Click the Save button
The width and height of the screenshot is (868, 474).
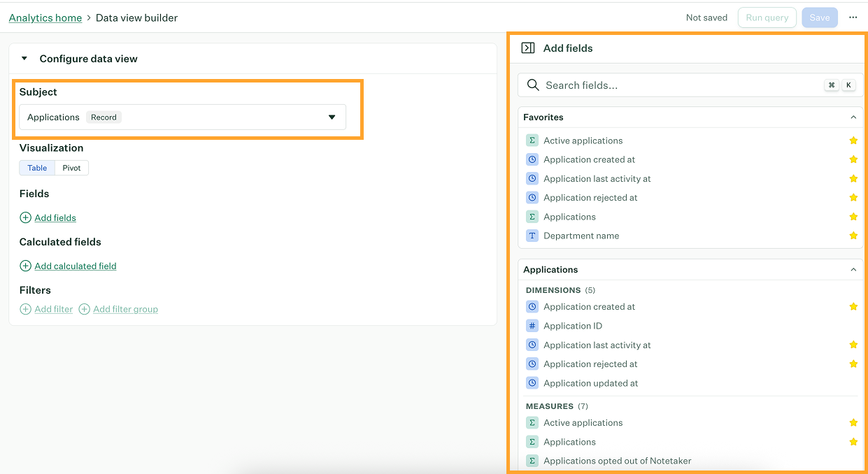click(820, 17)
